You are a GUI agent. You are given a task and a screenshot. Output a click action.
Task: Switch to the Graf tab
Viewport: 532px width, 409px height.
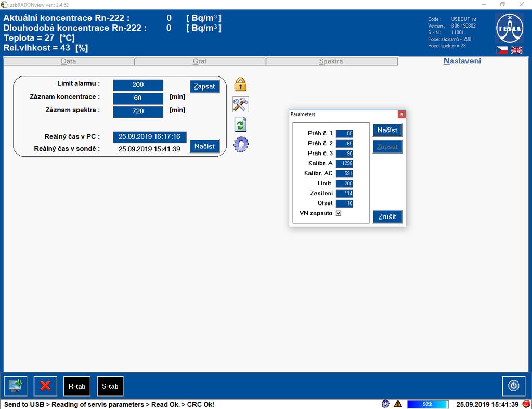[x=200, y=61]
